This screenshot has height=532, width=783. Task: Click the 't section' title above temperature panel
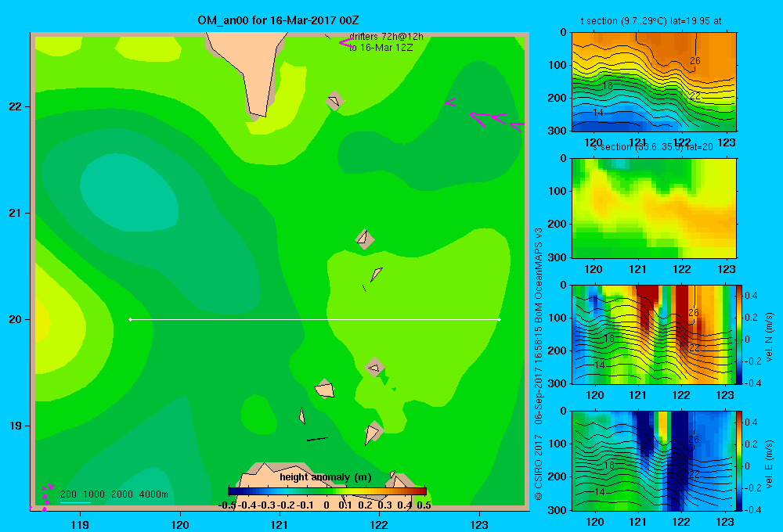click(651, 21)
